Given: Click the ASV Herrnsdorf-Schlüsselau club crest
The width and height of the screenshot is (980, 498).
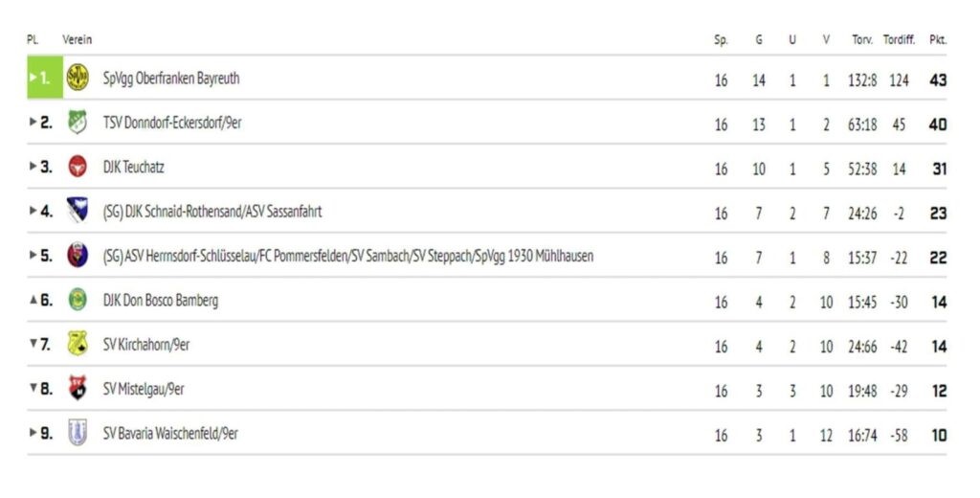Looking at the screenshot, I should [x=78, y=256].
